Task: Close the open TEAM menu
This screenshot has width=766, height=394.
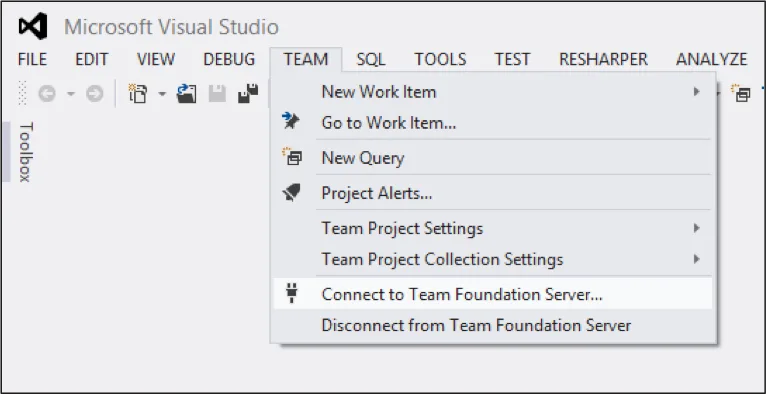Action: [x=306, y=60]
